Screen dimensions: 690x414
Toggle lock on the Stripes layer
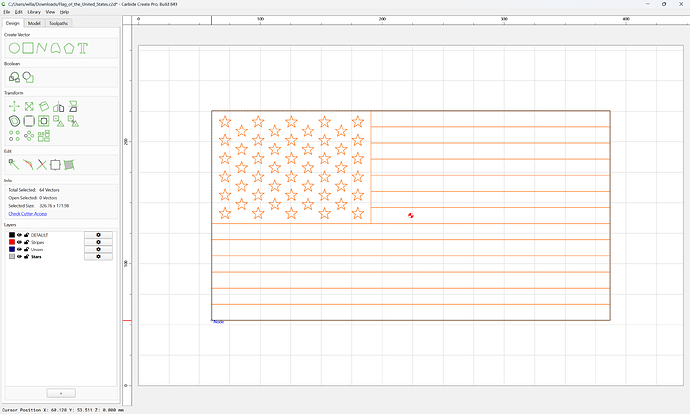[x=26, y=242]
